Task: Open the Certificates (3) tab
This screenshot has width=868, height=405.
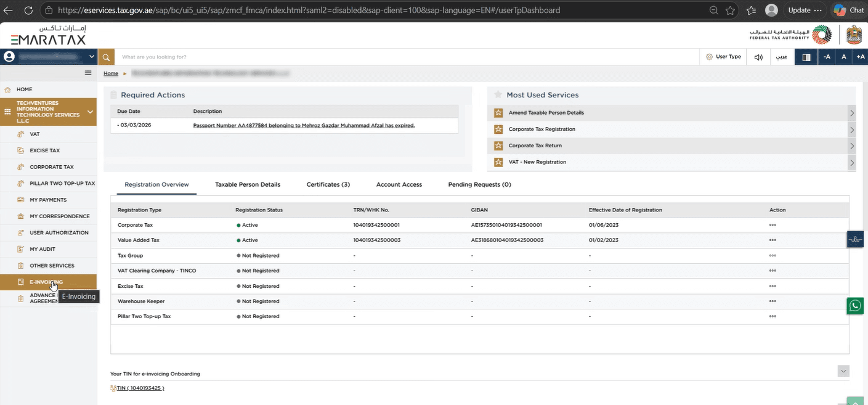Action: (328, 184)
